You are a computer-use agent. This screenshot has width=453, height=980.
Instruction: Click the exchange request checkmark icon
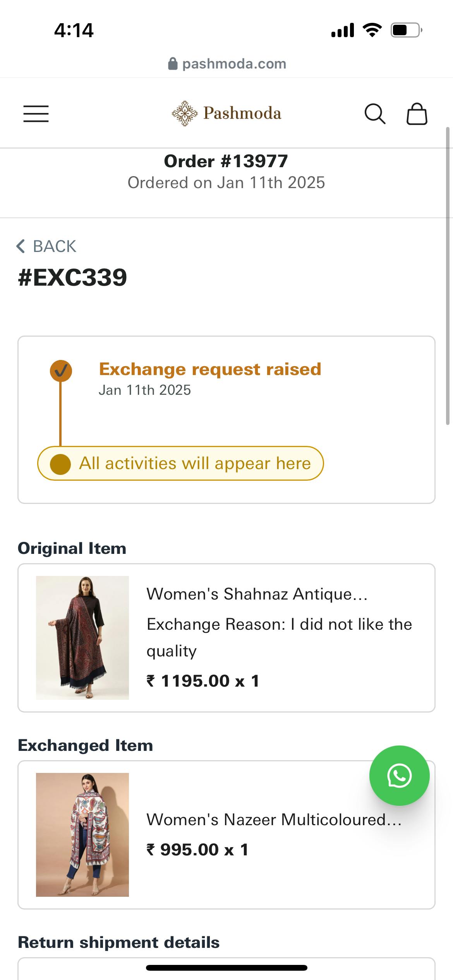tap(61, 371)
